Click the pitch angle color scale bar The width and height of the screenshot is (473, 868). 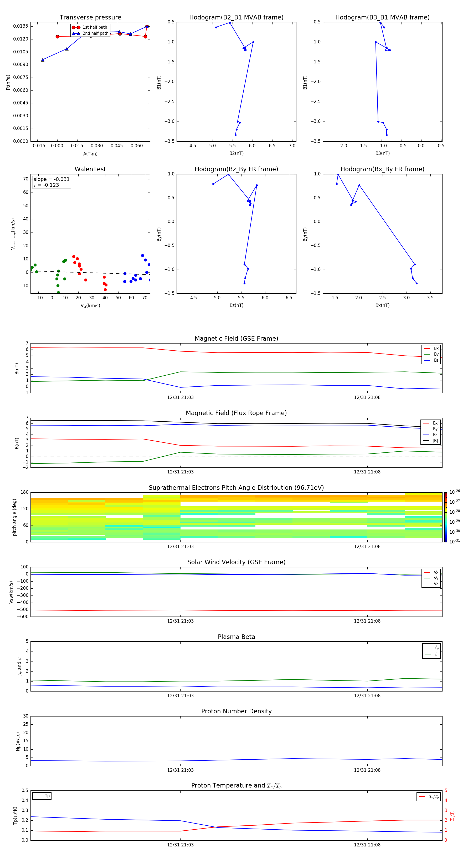(x=446, y=517)
